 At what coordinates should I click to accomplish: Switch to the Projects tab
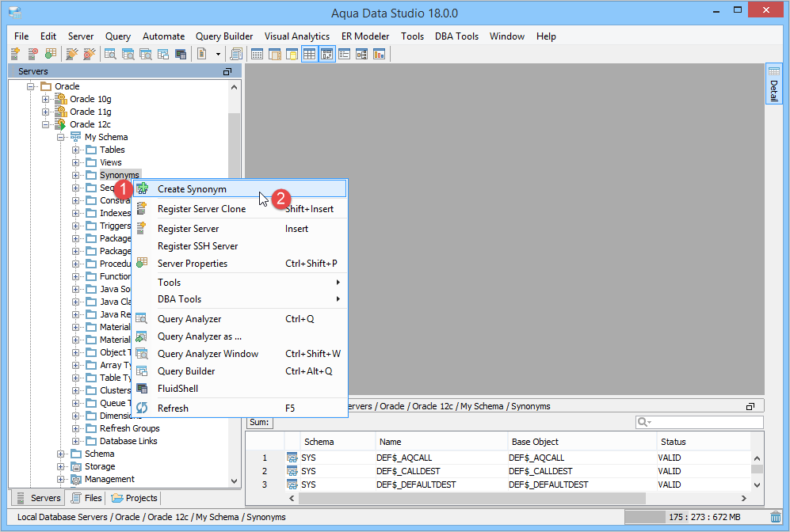coord(135,498)
